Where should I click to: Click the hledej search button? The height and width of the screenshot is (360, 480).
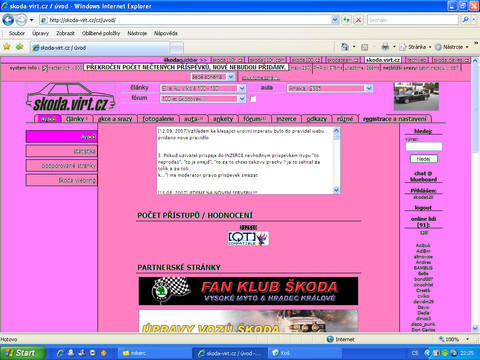pos(424,159)
